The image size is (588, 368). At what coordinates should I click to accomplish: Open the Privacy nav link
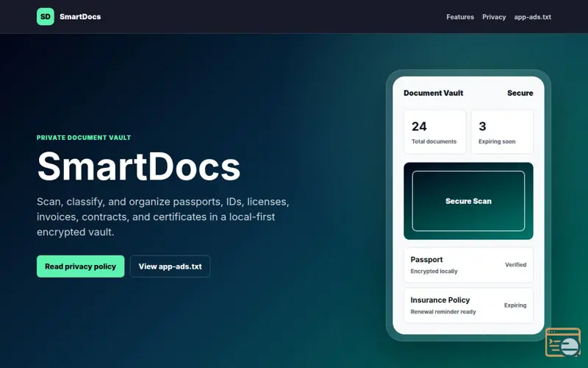click(494, 17)
